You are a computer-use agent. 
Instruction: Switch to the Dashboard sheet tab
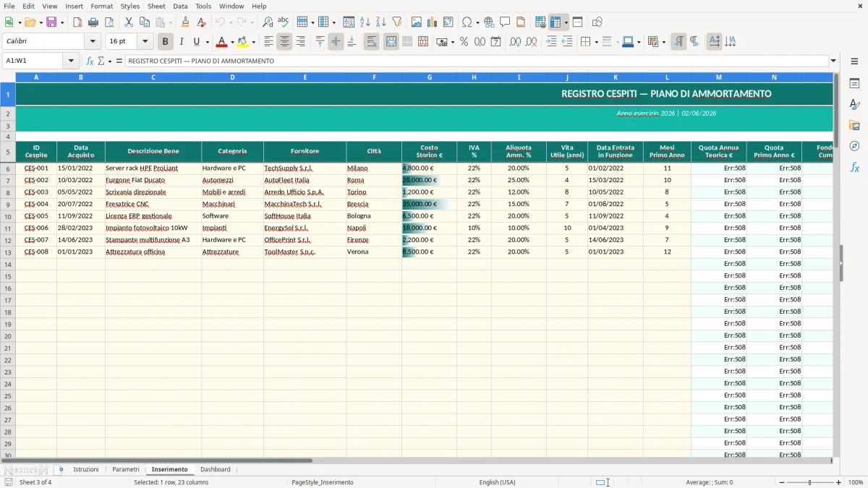pyautogui.click(x=216, y=469)
